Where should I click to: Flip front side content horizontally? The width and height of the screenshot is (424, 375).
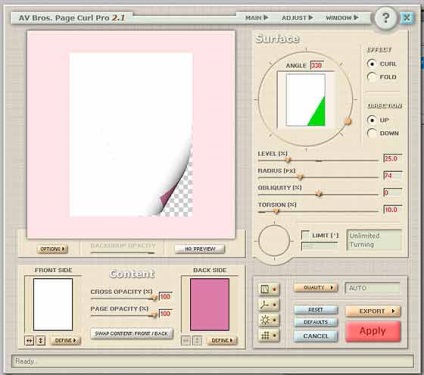(29, 340)
